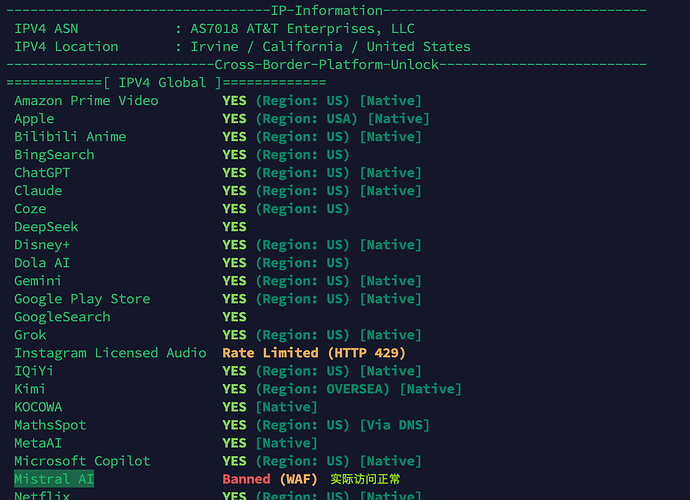Click the IP-Information heading text
The height and width of the screenshot is (500, 690).
tap(327, 11)
